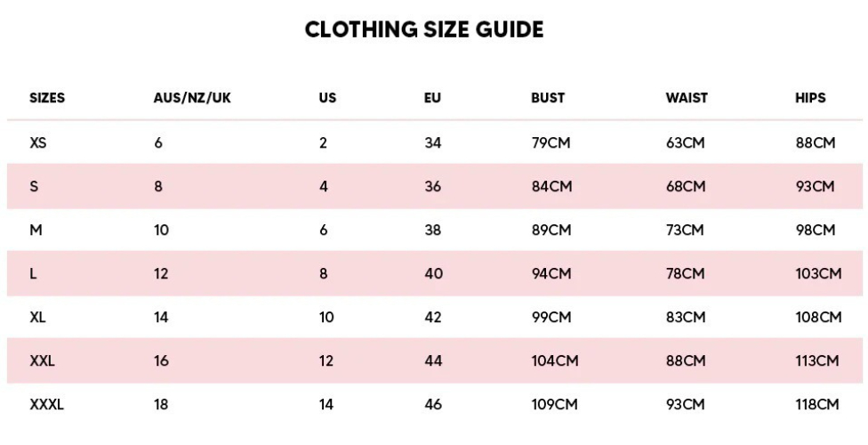Select the 73CM waist measurement

click(x=685, y=230)
